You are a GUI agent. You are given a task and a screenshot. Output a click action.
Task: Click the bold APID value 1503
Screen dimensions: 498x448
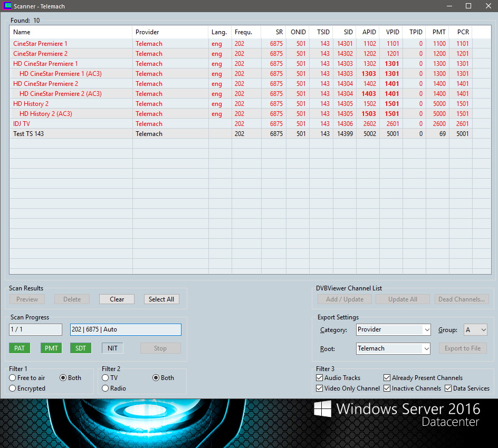[x=369, y=114]
